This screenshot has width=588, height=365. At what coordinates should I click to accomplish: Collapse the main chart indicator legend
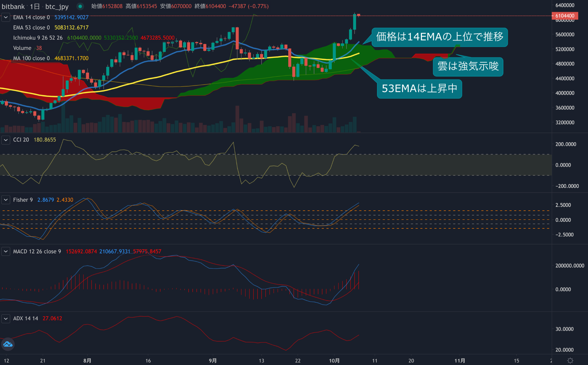click(x=6, y=18)
